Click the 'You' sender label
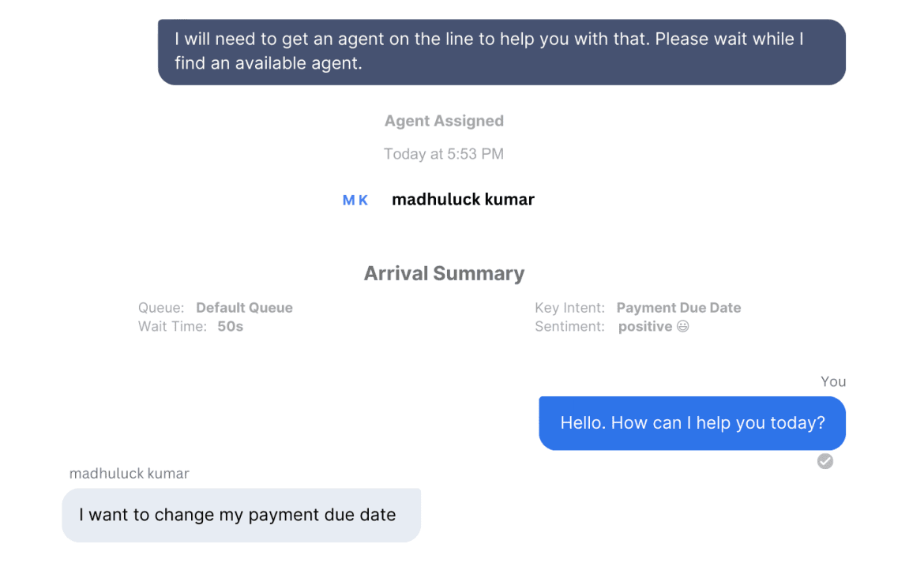The width and height of the screenshot is (924, 574). (833, 381)
